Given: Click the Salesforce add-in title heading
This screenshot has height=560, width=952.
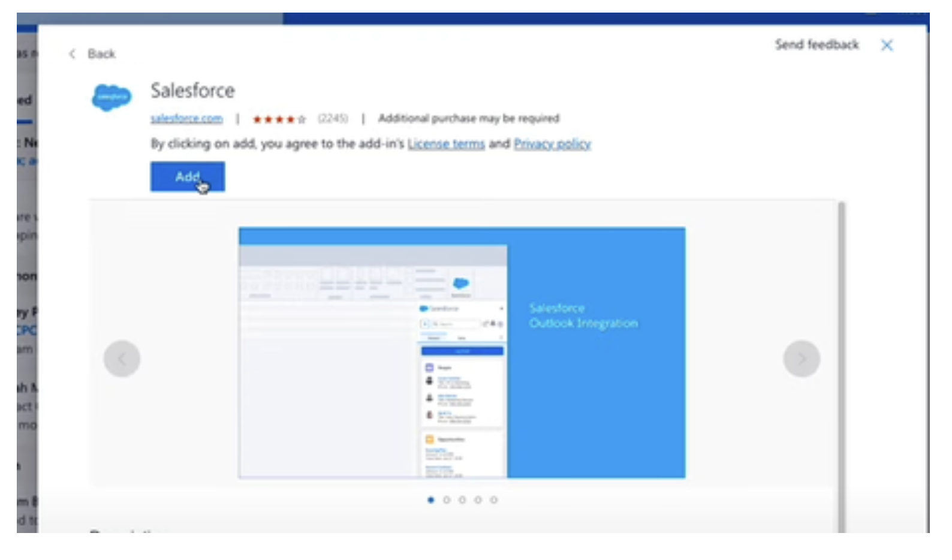Looking at the screenshot, I should (192, 91).
